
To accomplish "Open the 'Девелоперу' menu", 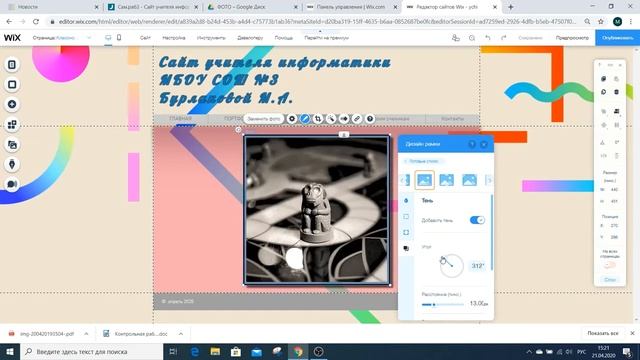I will (x=250, y=38).
